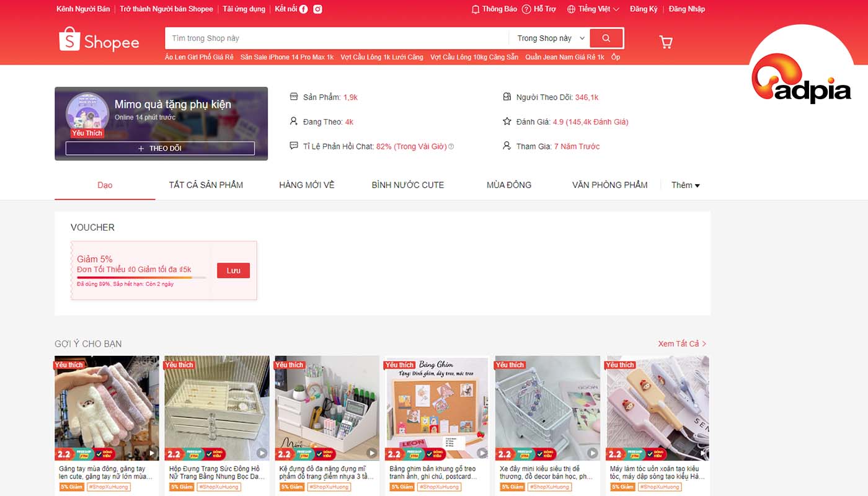Click Đăng Nhập link

point(687,9)
